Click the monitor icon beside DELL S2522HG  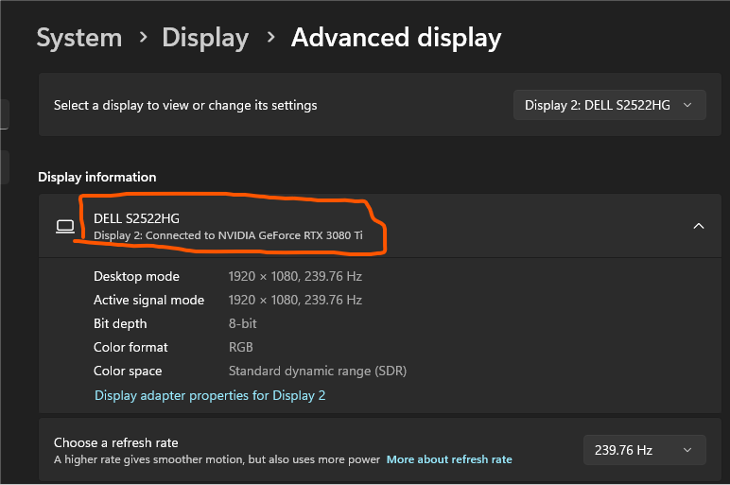[x=65, y=227]
